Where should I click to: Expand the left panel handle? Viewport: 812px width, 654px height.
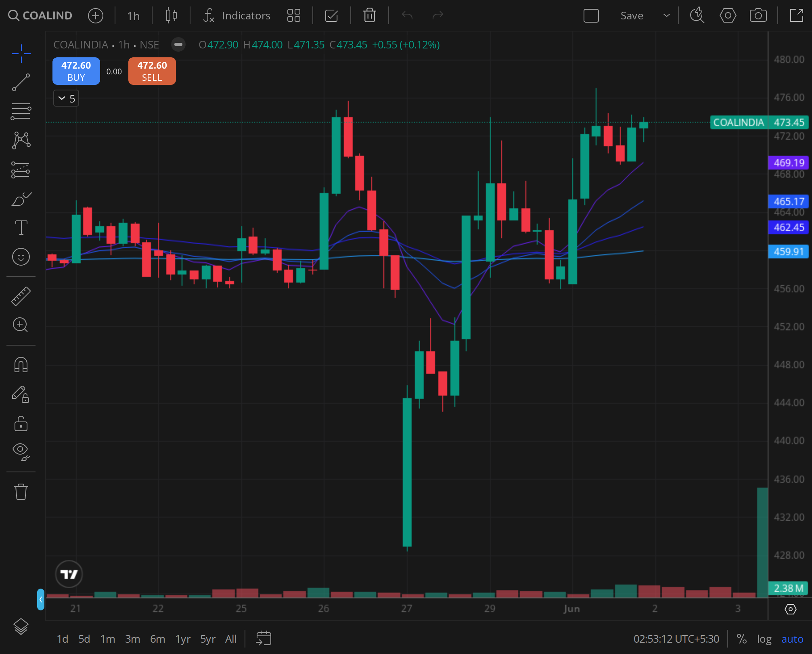click(x=40, y=599)
